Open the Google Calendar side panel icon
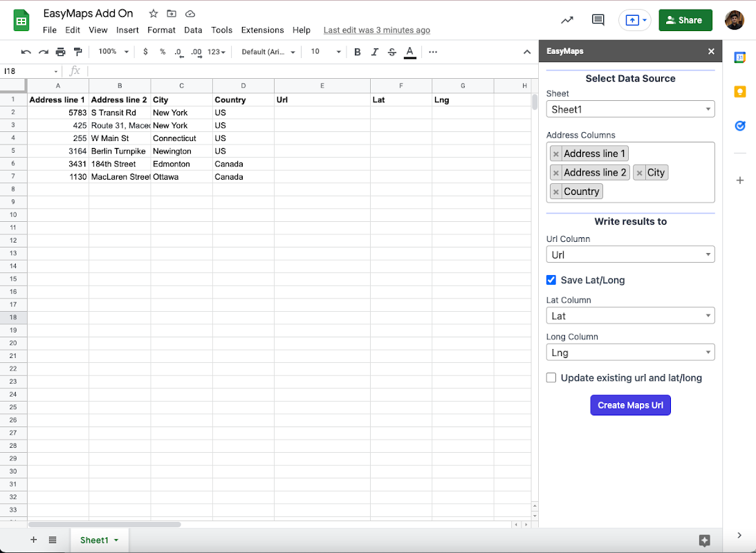The height and width of the screenshot is (553, 756). 740,57
